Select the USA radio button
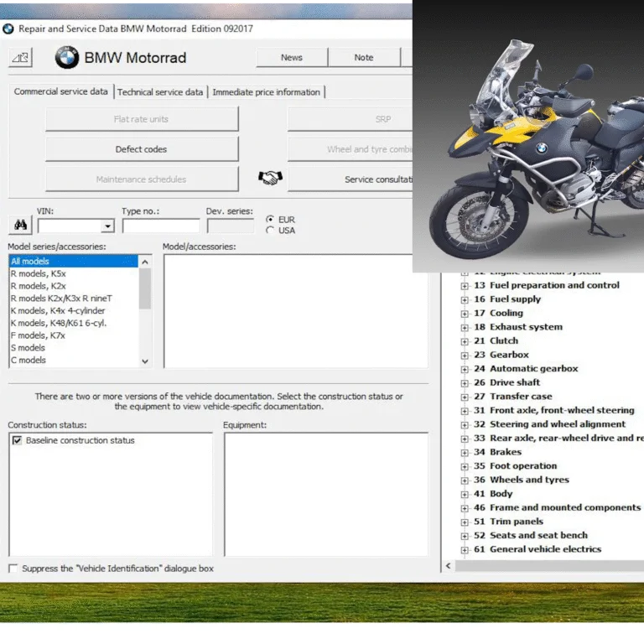The image size is (644, 644). pos(270,230)
